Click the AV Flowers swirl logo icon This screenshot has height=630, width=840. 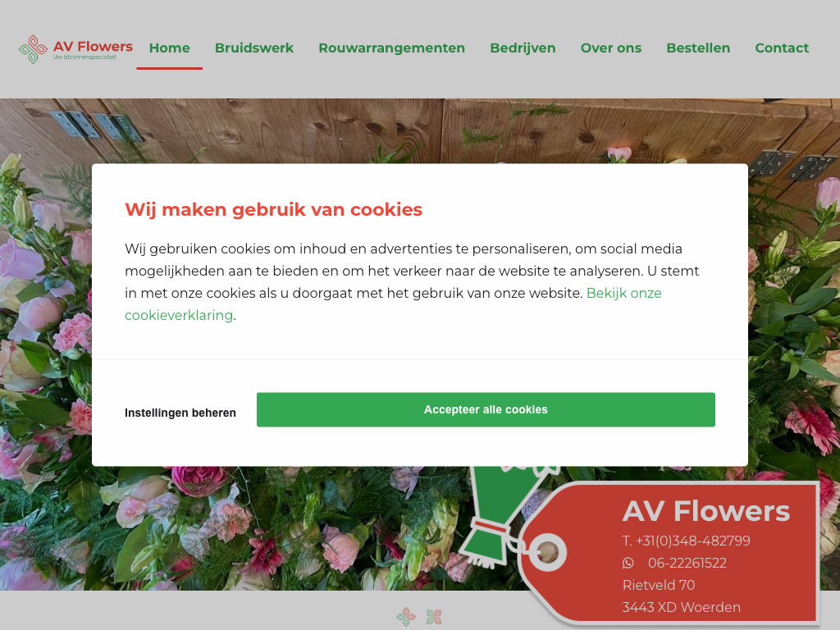pyautogui.click(x=33, y=49)
